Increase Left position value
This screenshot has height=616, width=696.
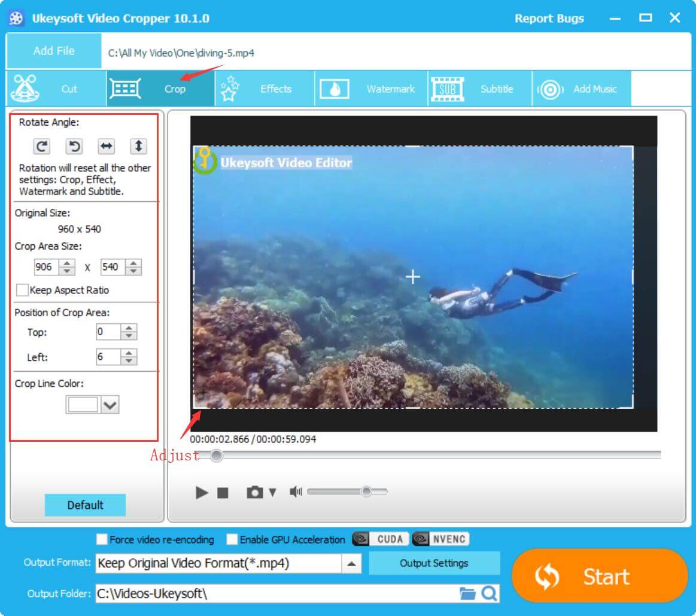coord(129,353)
